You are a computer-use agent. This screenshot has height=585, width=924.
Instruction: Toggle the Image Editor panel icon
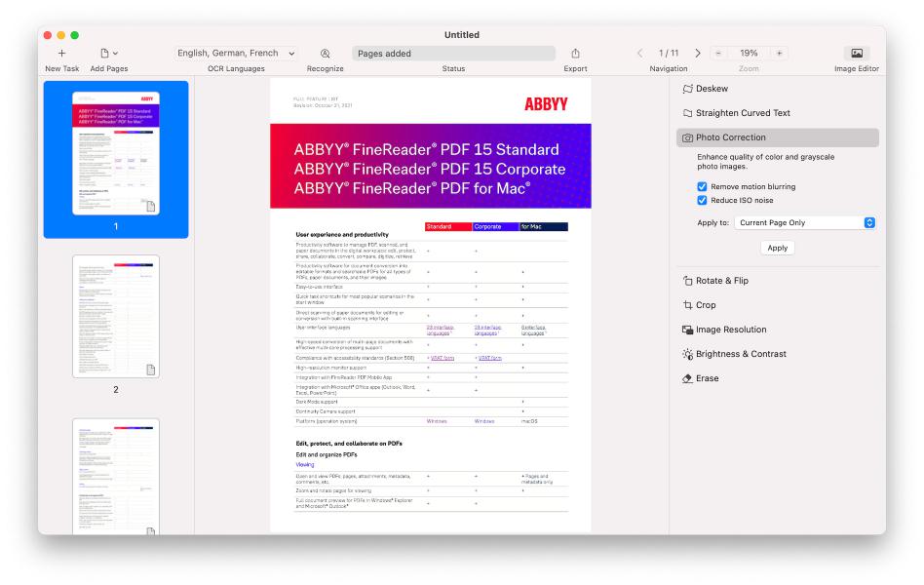pyautogui.click(x=856, y=53)
